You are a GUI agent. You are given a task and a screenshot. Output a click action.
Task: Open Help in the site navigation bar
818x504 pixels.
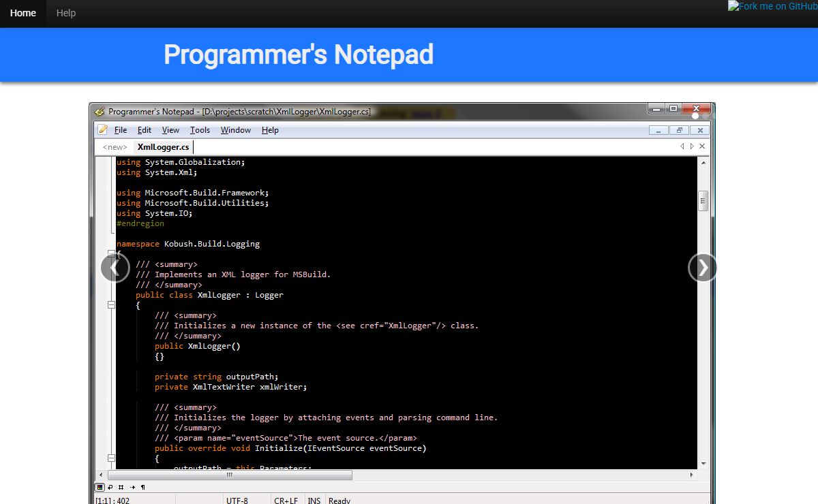coord(66,13)
